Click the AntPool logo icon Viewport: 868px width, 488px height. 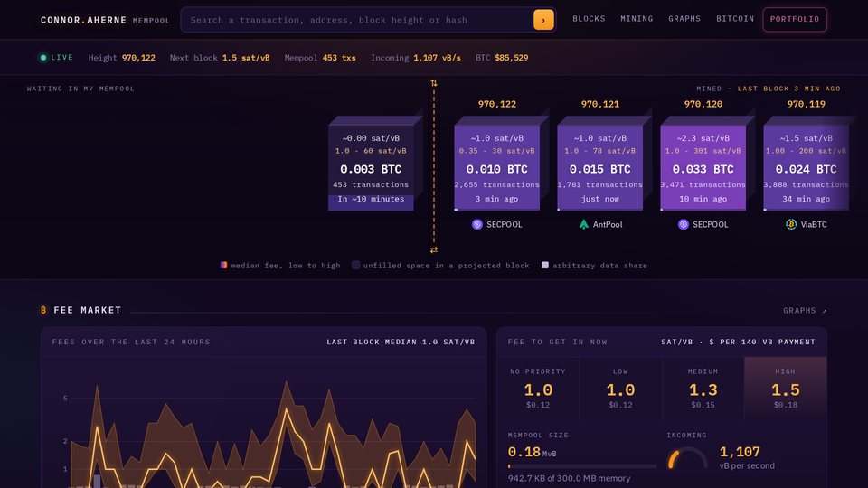click(583, 224)
